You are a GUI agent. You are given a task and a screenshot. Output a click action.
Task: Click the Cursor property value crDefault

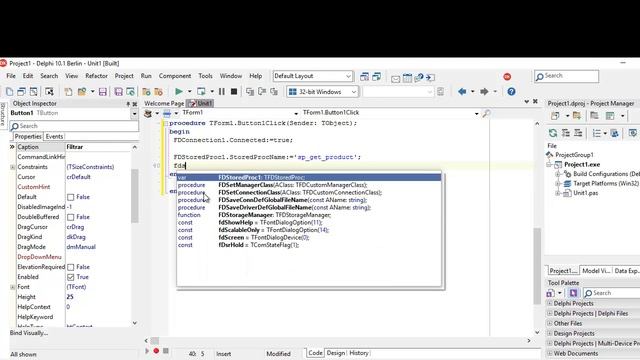tap(98, 177)
